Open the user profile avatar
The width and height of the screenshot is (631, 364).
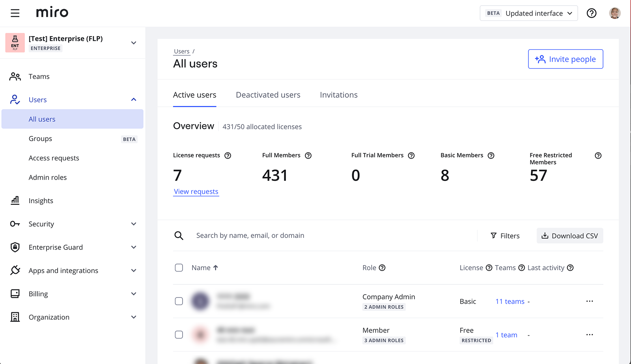click(x=614, y=13)
